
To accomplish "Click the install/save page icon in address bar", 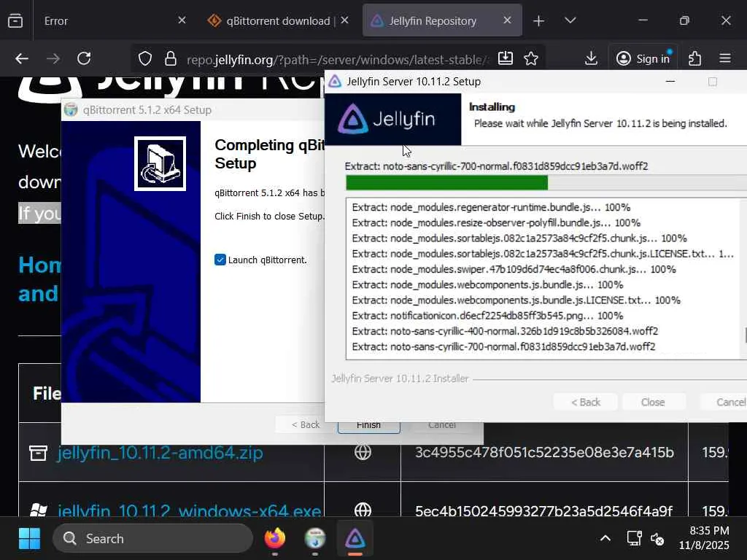I will (x=505, y=58).
